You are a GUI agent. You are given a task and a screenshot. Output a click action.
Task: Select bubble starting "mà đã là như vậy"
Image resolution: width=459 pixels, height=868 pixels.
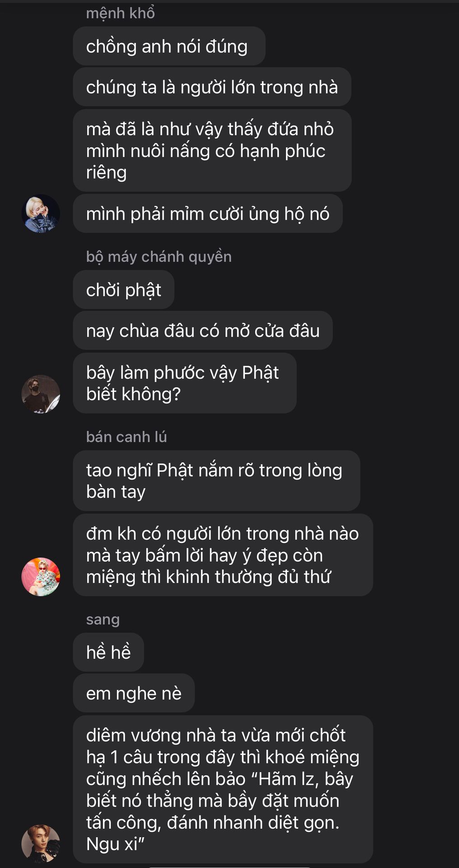[212, 151]
